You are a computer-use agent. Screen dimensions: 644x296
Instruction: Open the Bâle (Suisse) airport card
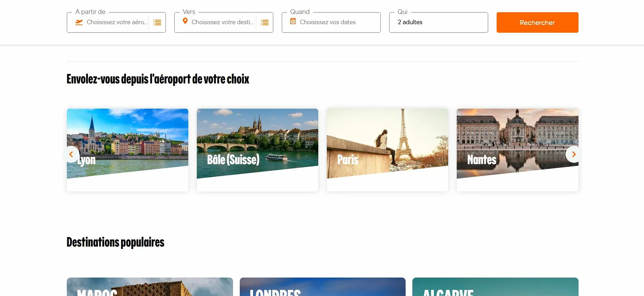258,150
